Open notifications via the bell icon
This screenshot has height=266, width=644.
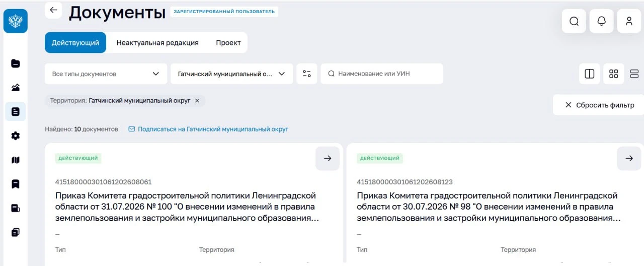(x=601, y=21)
